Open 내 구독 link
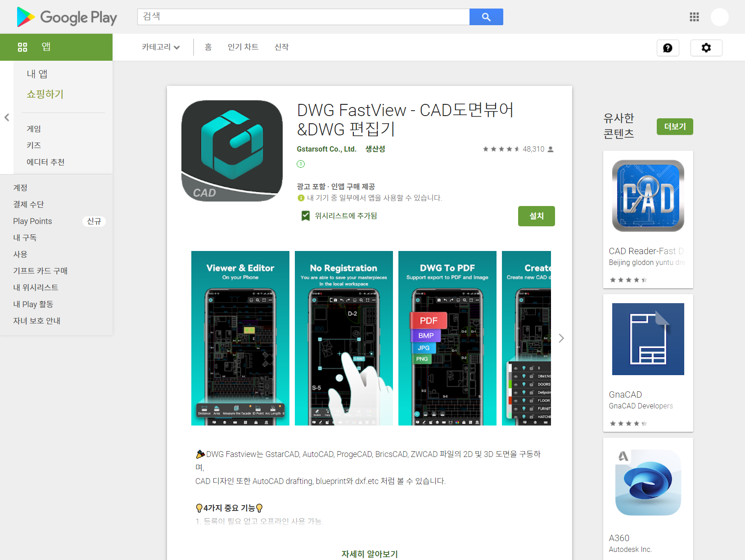The image size is (745, 560). (25, 237)
